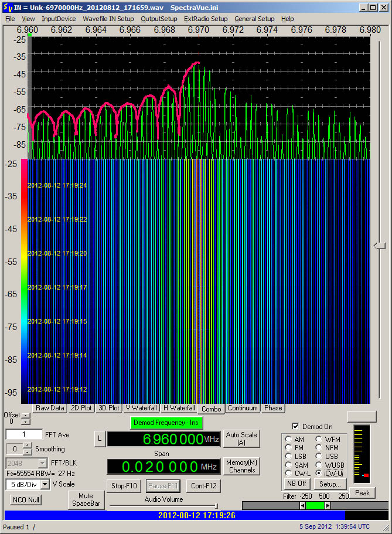
Task: Select the Combo tab
Action: pyautogui.click(x=211, y=409)
